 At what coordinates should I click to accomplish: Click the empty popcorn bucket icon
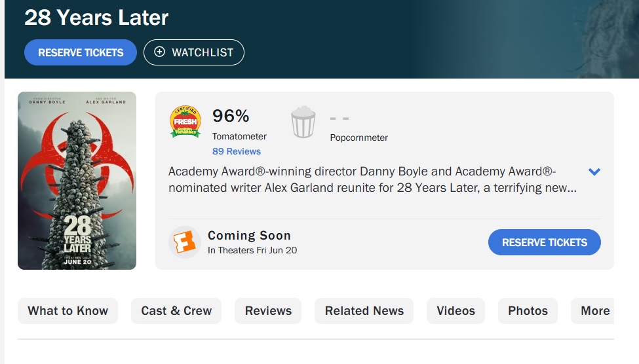[x=303, y=122]
